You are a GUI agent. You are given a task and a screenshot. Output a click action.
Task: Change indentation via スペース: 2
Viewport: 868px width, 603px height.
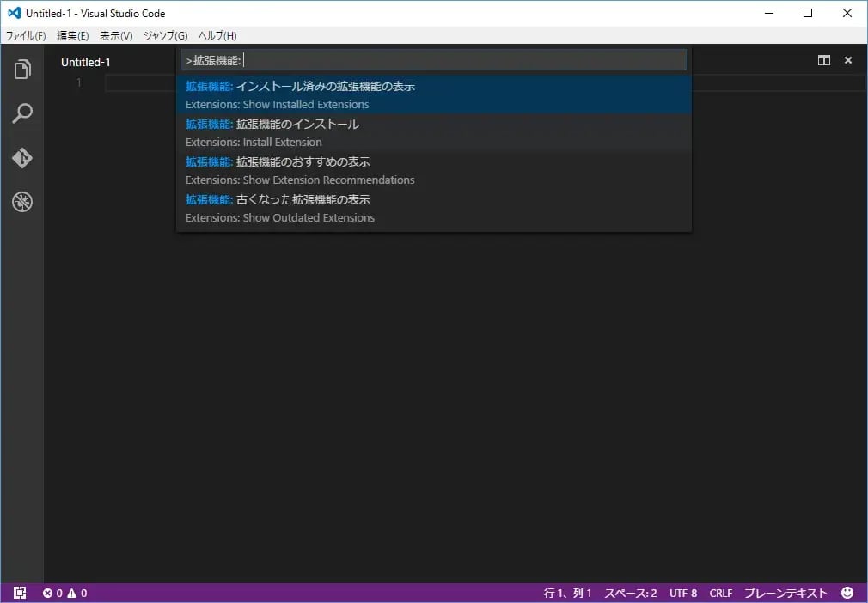(x=631, y=593)
